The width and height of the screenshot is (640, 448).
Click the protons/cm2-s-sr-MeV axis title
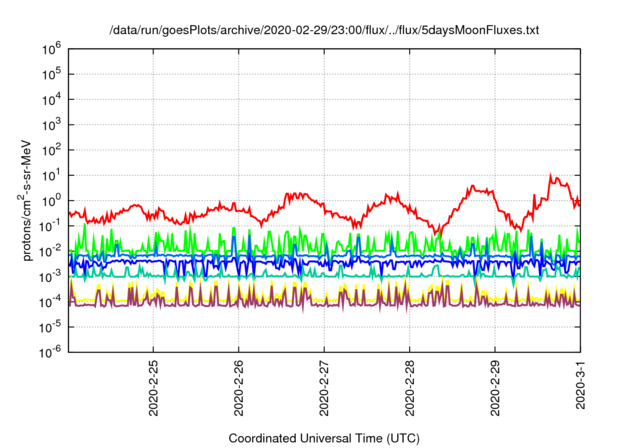(x=25, y=200)
